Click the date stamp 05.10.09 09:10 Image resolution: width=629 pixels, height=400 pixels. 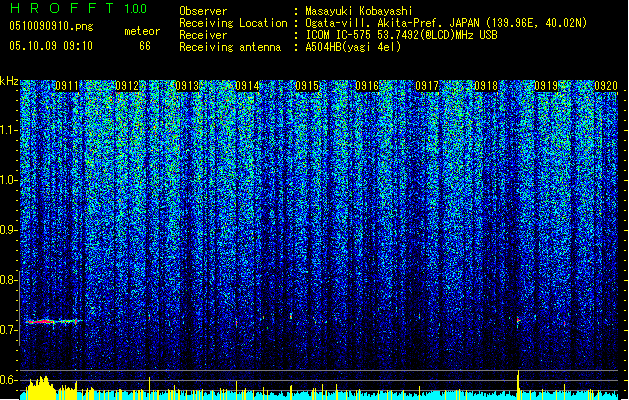(51, 46)
